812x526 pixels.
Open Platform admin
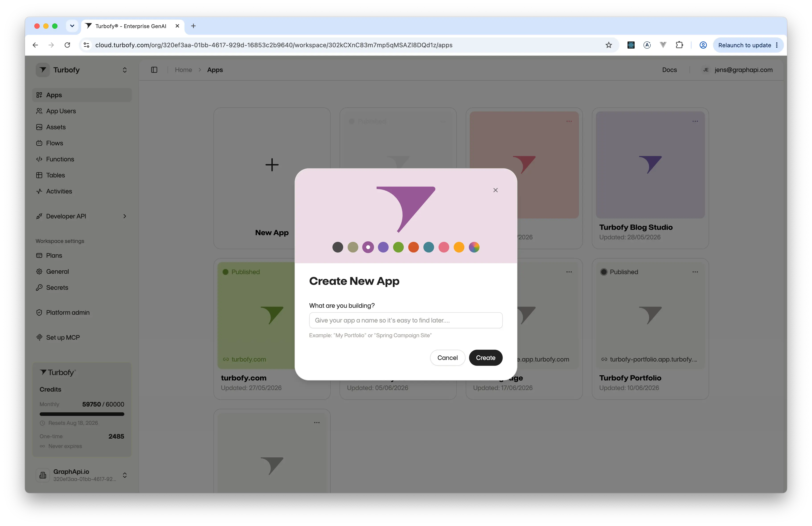[x=82, y=312]
